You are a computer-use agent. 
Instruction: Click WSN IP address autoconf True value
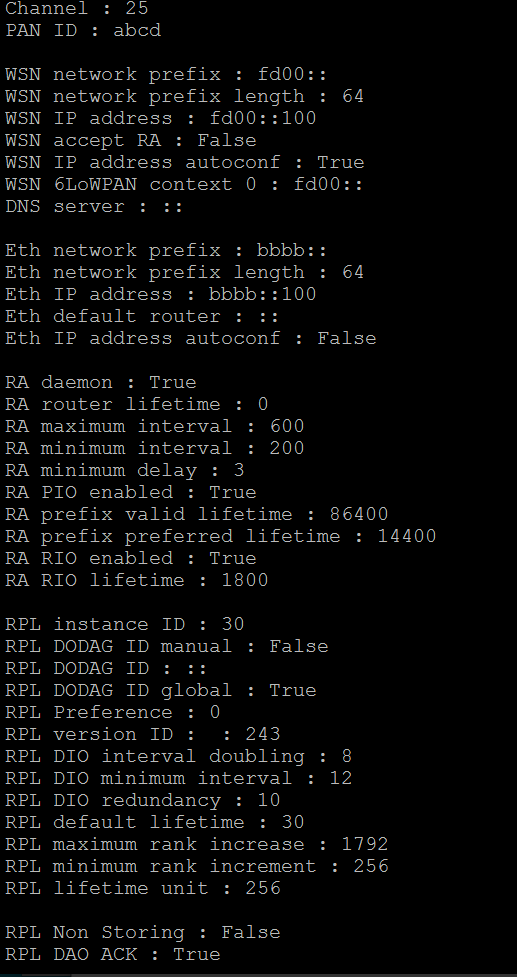tap(341, 162)
